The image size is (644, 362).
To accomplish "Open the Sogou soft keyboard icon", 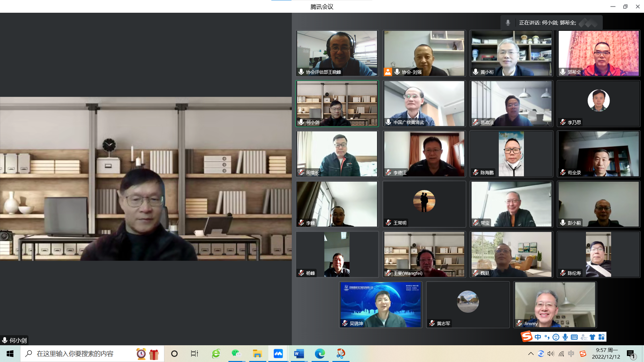I will click(574, 337).
